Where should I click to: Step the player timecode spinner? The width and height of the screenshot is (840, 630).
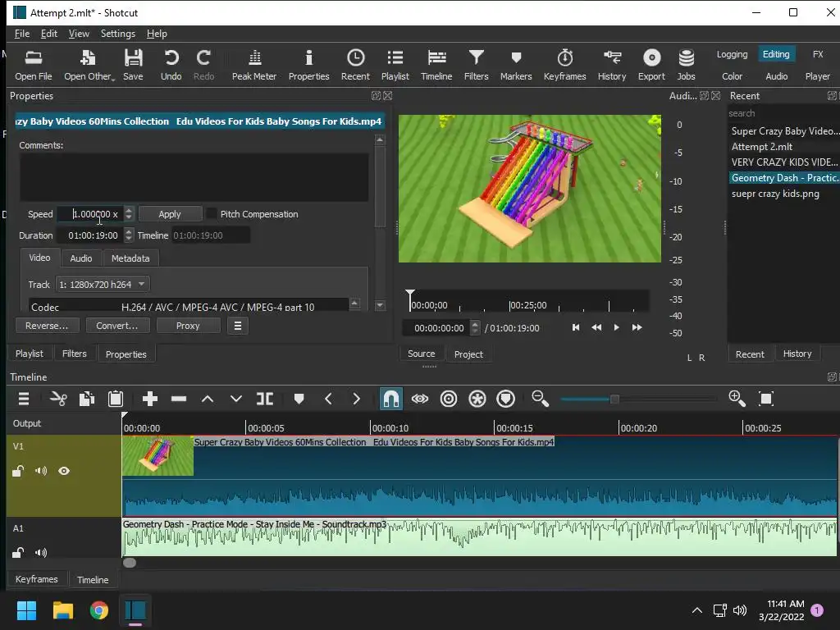(475, 327)
